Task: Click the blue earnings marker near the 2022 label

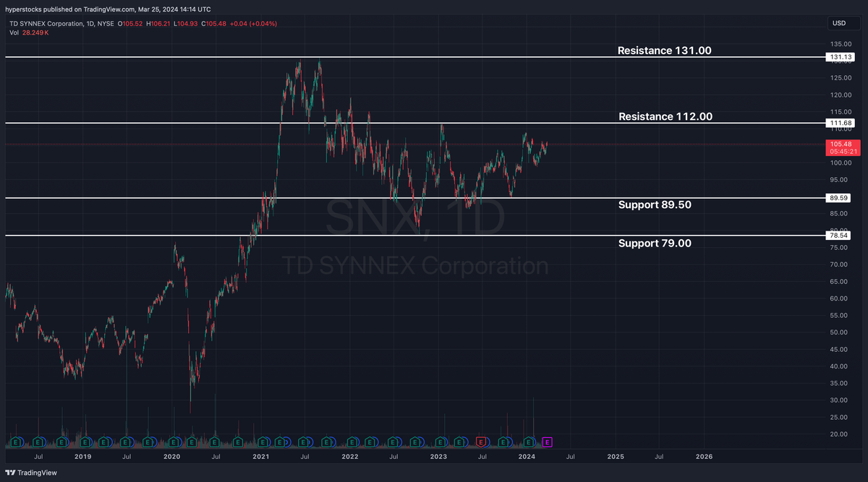Action: [x=353, y=442]
